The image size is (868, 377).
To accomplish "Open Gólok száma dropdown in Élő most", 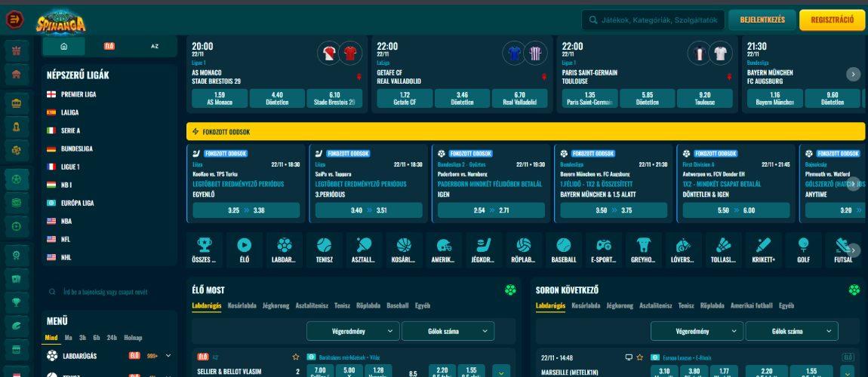I will [x=448, y=331].
